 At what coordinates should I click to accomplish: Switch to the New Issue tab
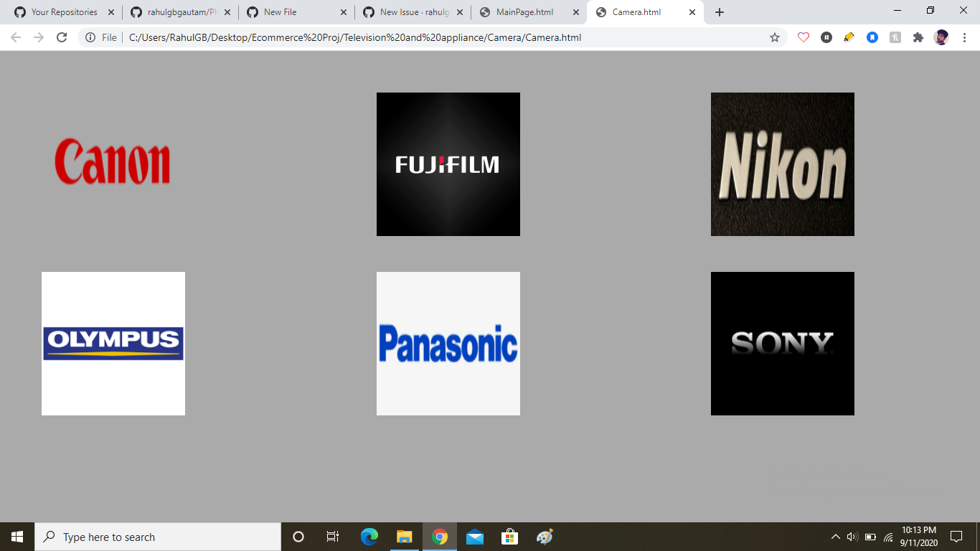(413, 12)
